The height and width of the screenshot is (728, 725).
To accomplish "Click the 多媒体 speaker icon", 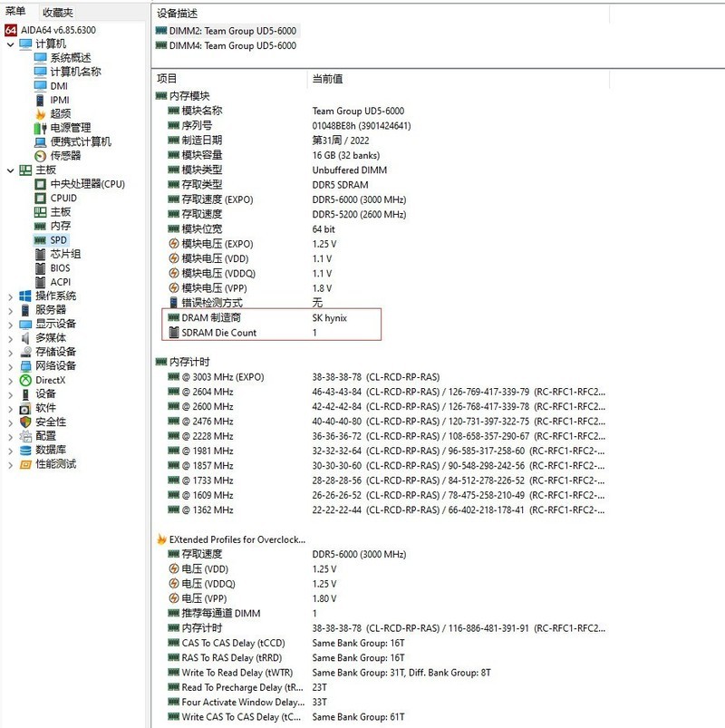I will (25, 338).
